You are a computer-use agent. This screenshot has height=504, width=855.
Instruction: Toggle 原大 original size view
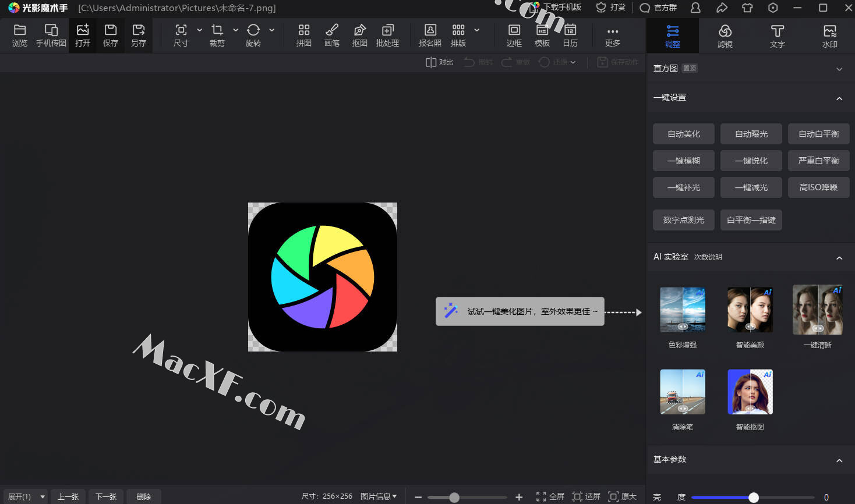tap(622, 496)
